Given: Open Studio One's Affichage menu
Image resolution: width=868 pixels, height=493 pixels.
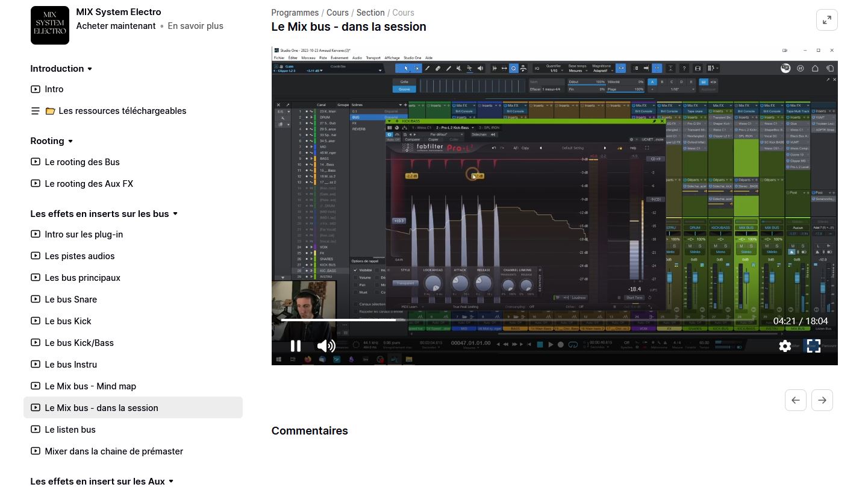Looking at the screenshot, I should coord(392,58).
